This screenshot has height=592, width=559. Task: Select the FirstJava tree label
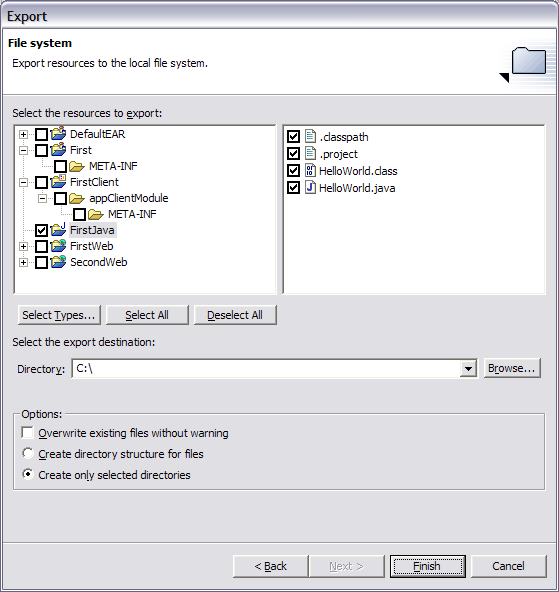pyautogui.click(x=92, y=230)
